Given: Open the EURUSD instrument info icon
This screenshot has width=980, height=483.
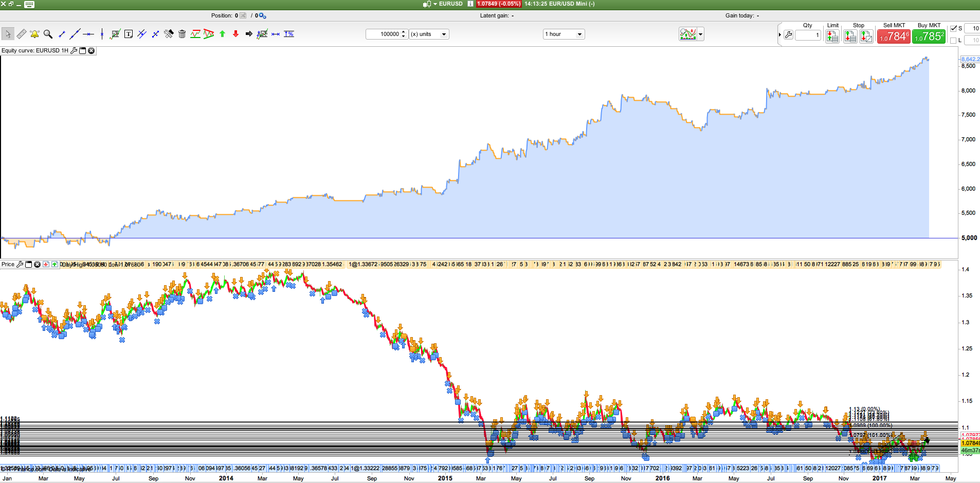Looking at the screenshot, I should [470, 4].
